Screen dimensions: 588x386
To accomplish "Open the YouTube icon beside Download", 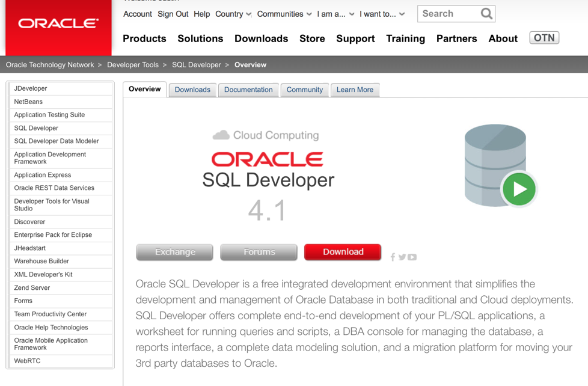I will tap(412, 257).
